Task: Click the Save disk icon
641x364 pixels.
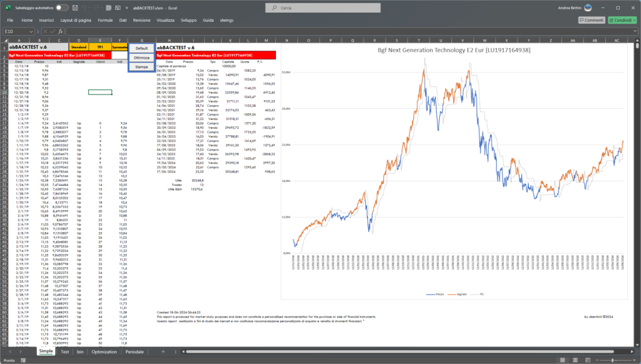Action: click(75, 8)
